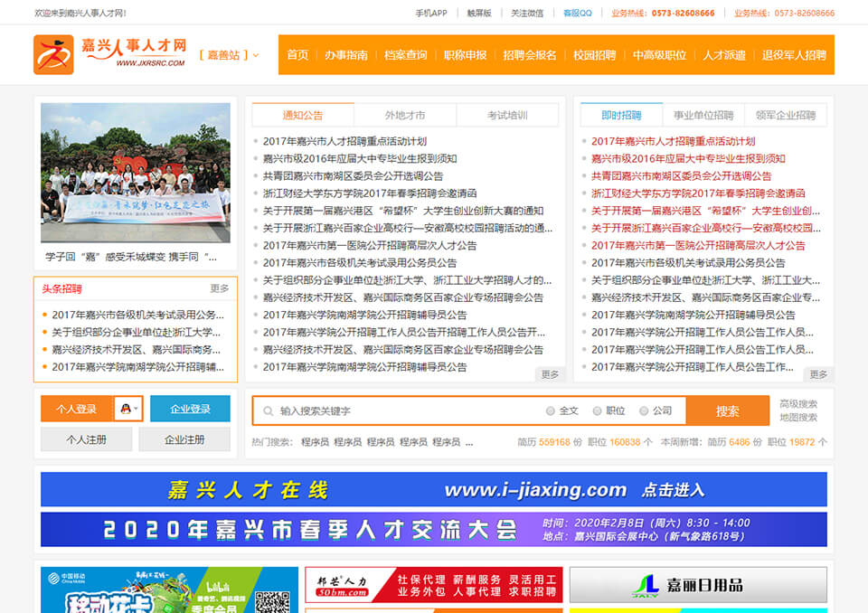Expand the 嘉善站 site selector dropdown

point(229,55)
